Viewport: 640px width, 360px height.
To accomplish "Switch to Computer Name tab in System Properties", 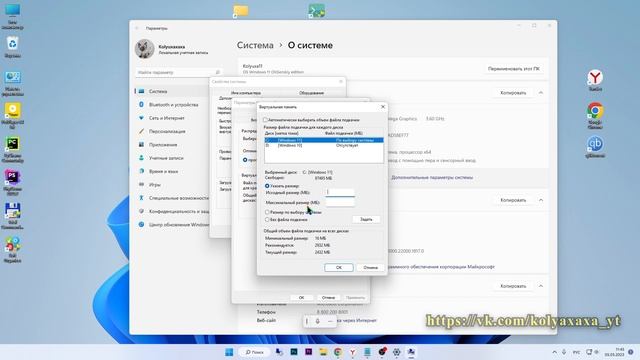I will pyautogui.click(x=246, y=93).
